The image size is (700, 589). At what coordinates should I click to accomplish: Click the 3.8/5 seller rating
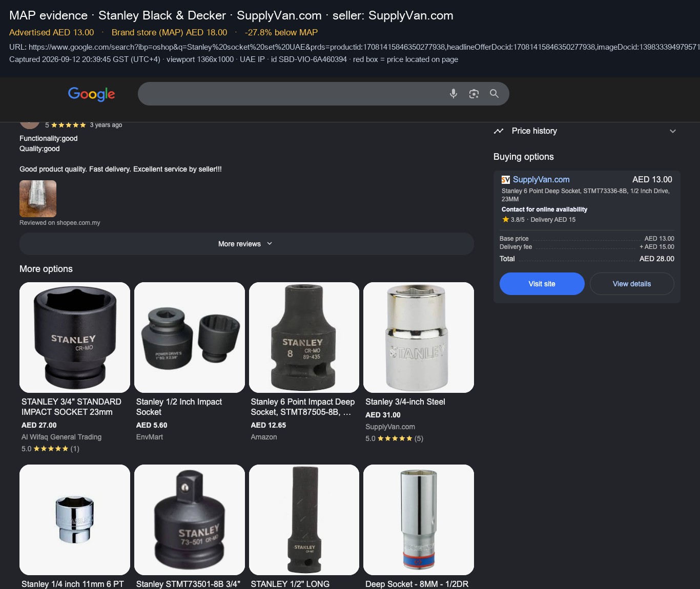pos(513,220)
